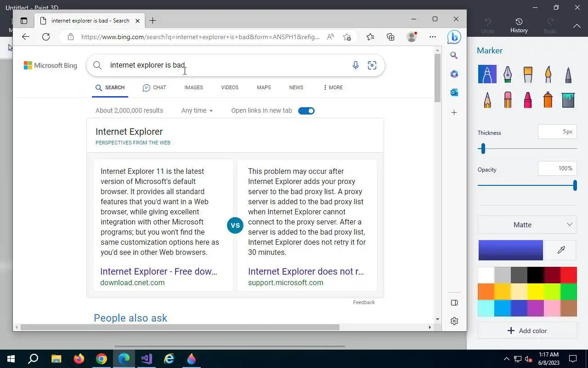
Task: Switch to the IMAGES tab
Action: [193, 87]
